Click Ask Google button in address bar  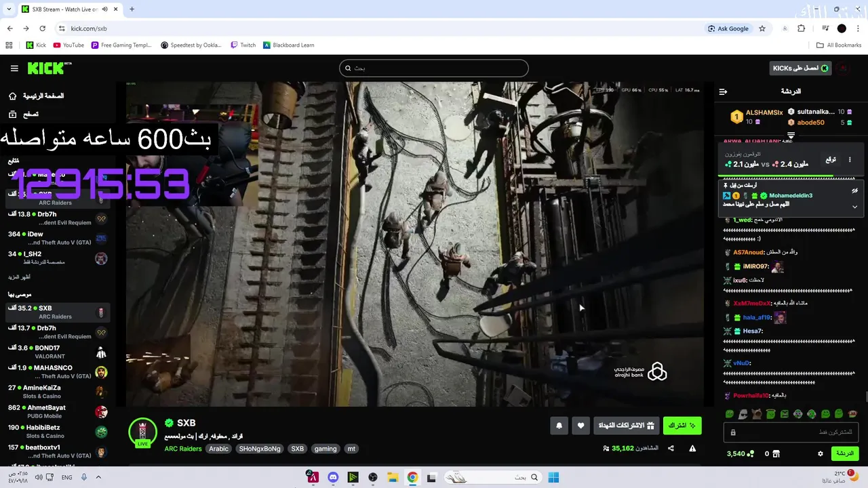[728, 28]
